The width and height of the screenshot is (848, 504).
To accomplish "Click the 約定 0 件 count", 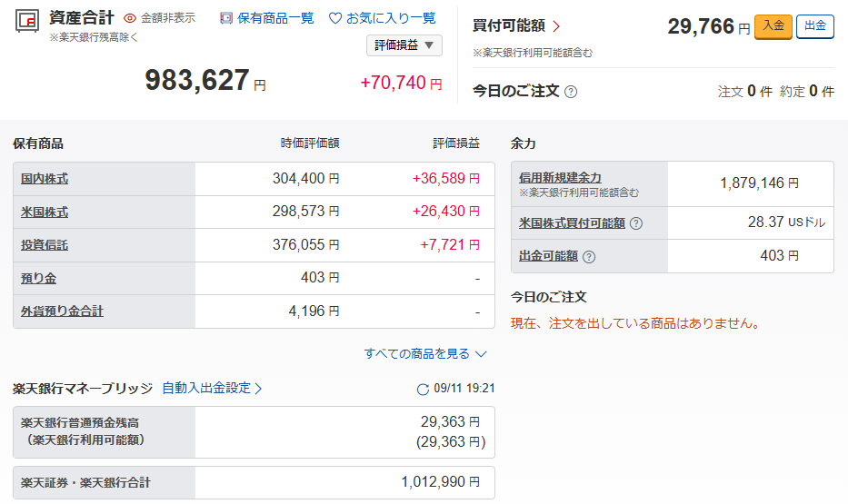I will click(806, 92).
